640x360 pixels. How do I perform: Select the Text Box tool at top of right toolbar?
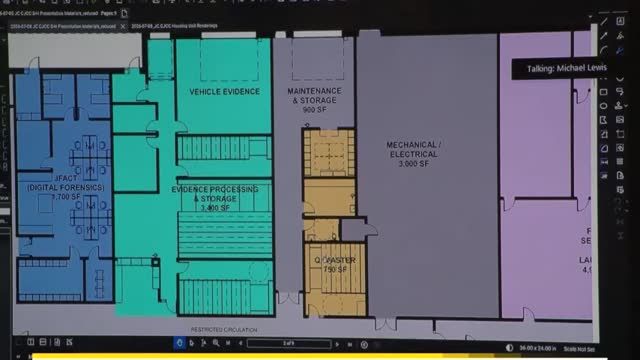(x=620, y=21)
